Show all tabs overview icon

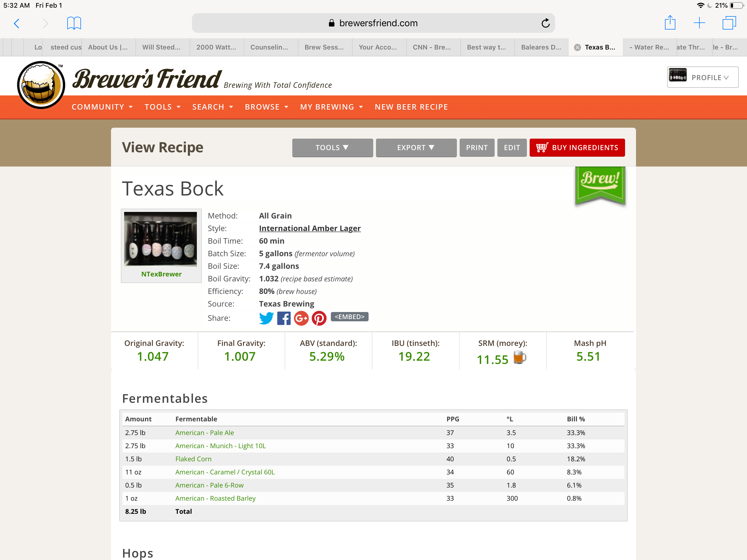(x=729, y=23)
